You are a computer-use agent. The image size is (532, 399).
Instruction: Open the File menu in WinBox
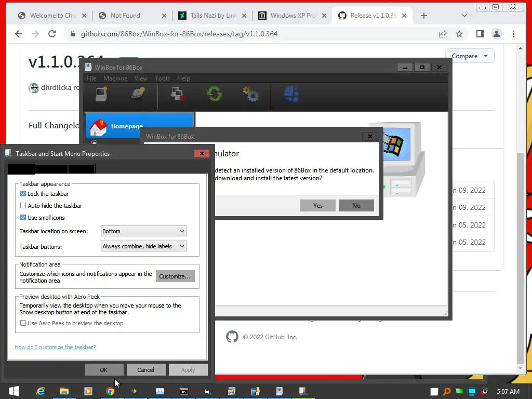[91, 78]
